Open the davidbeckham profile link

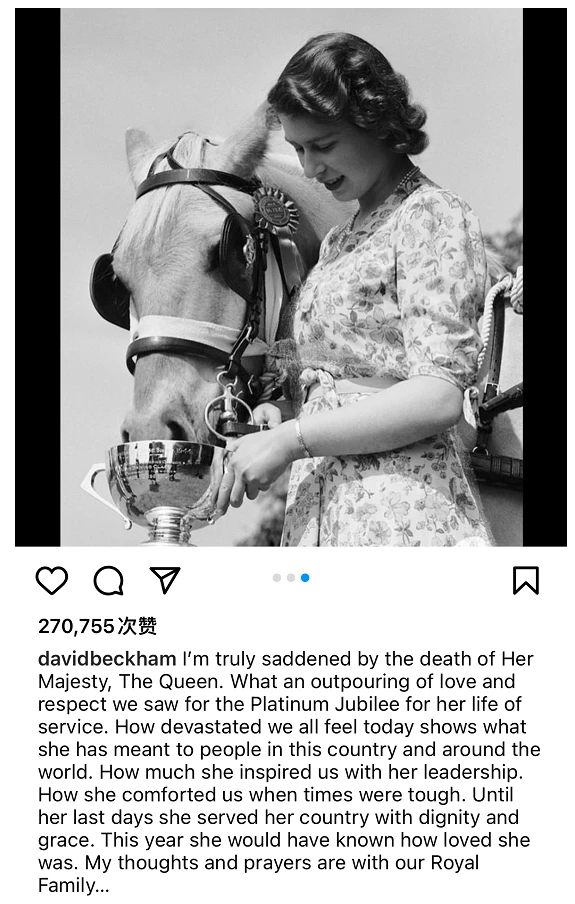pyautogui.click(x=107, y=658)
